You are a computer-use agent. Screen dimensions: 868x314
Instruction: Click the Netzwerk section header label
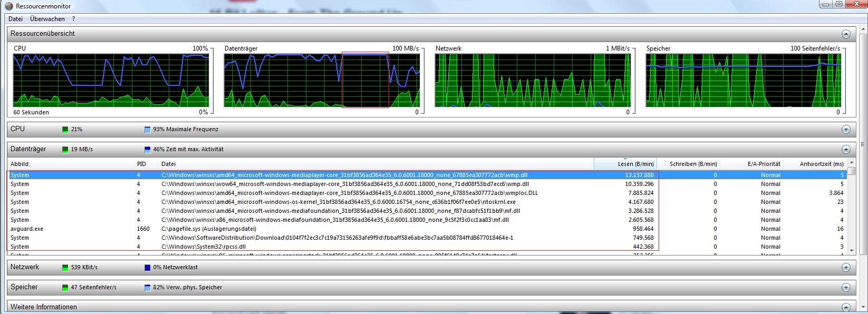click(x=25, y=267)
